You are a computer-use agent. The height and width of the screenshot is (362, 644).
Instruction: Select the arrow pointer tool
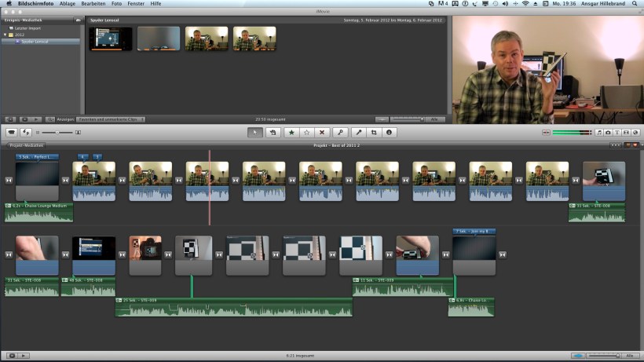pyautogui.click(x=255, y=132)
